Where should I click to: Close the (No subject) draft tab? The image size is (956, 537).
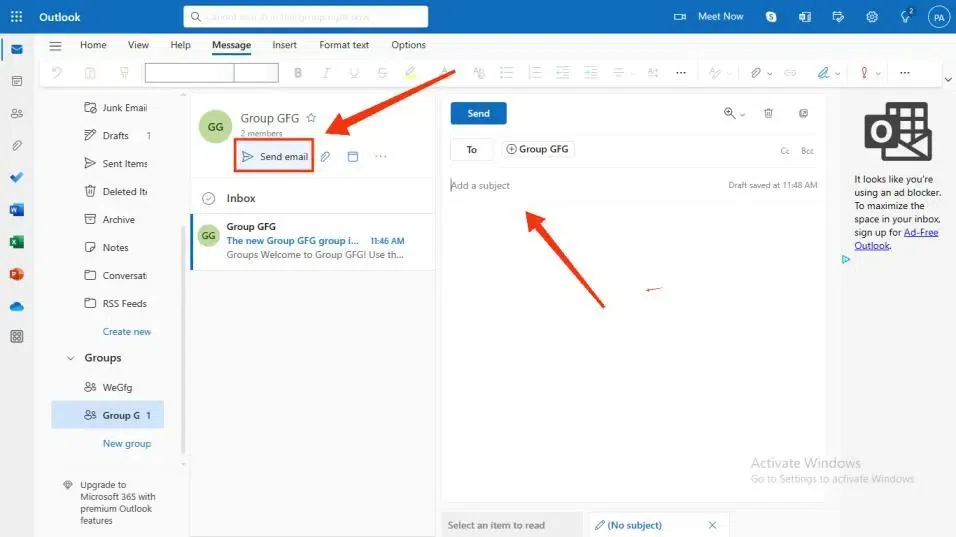click(x=712, y=525)
